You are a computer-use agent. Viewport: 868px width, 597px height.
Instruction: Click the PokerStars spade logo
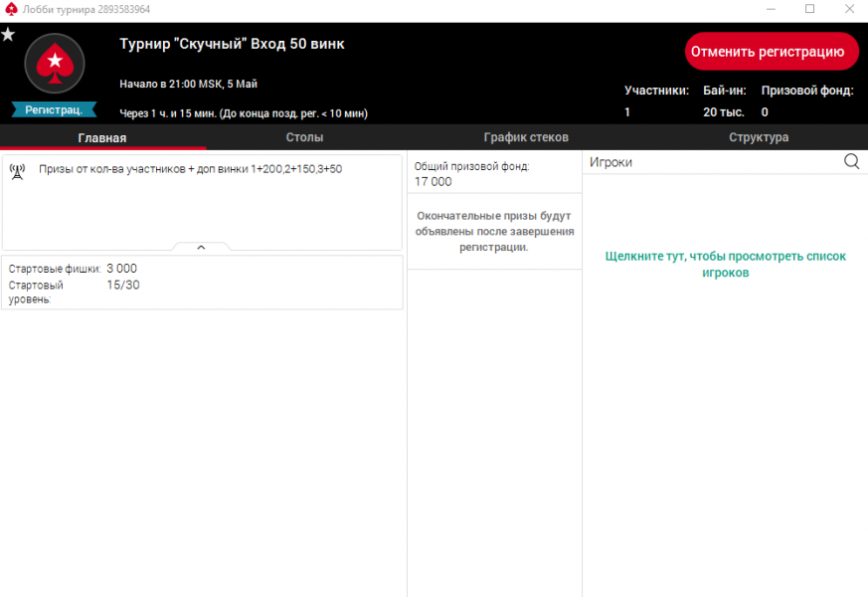[54, 64]
